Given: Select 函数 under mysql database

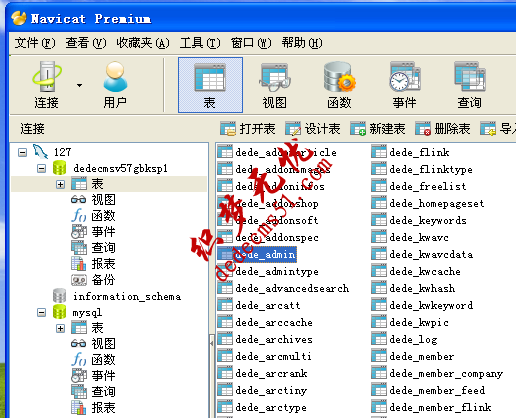Looking at the screenshot, I should [x=93, y=360].
